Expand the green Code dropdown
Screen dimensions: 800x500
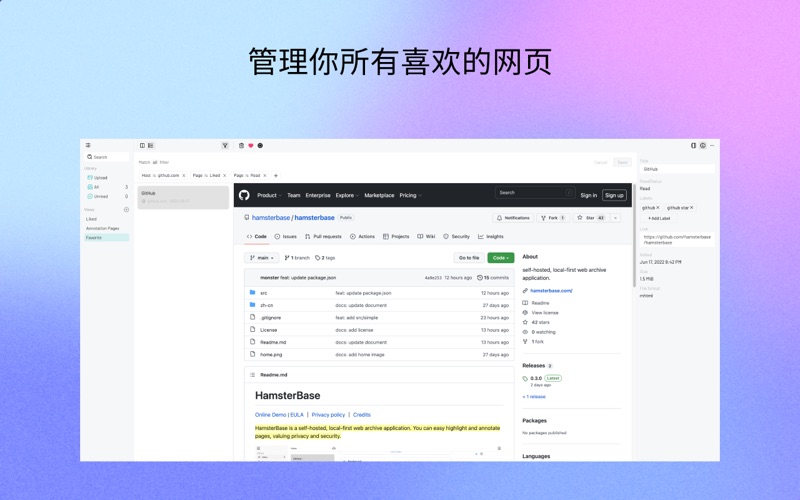coord(501,258)
